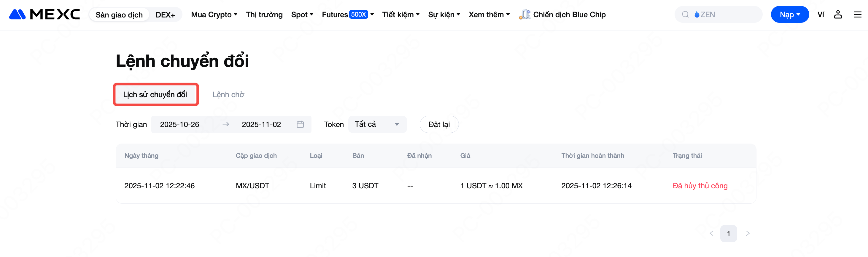Select the Sàn giao dịch toggle option
The height and width of the screenshot is (257, 868).
[x=119, y=15]
